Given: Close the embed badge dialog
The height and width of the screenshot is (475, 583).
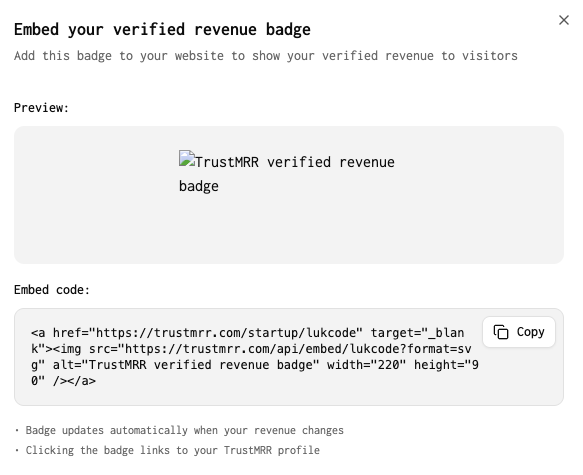Looking at the screenshot, I should click(x=564, y=20).
